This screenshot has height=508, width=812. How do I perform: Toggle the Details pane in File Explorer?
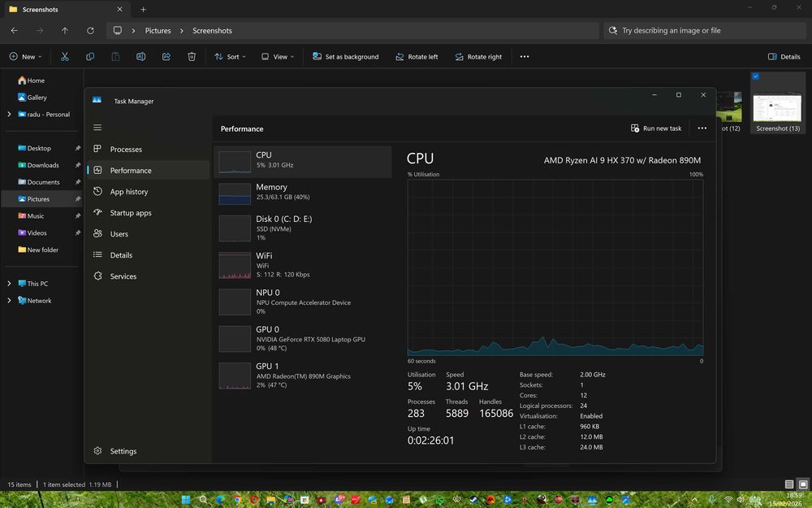click(784, 57)
